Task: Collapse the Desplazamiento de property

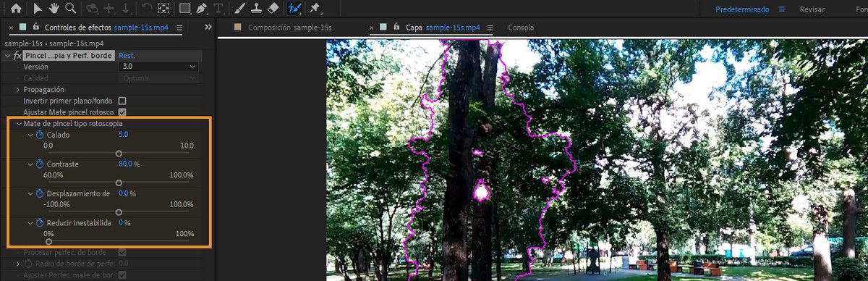Action: 30,193
